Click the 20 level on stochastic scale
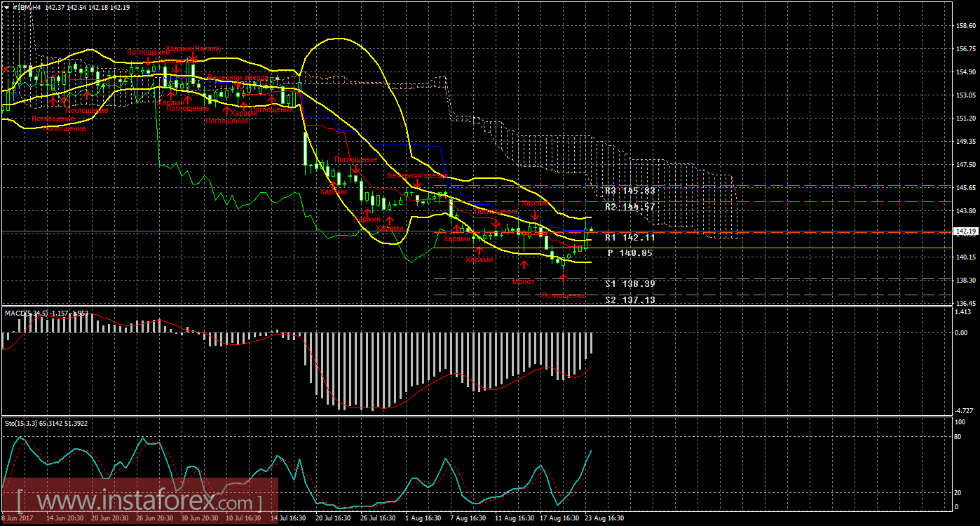 [958, 492]
